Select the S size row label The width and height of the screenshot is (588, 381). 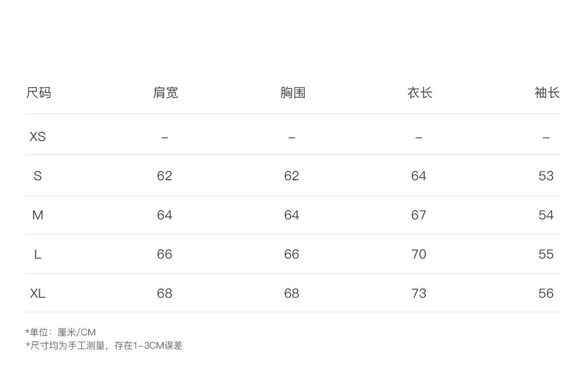click(38, 176)
